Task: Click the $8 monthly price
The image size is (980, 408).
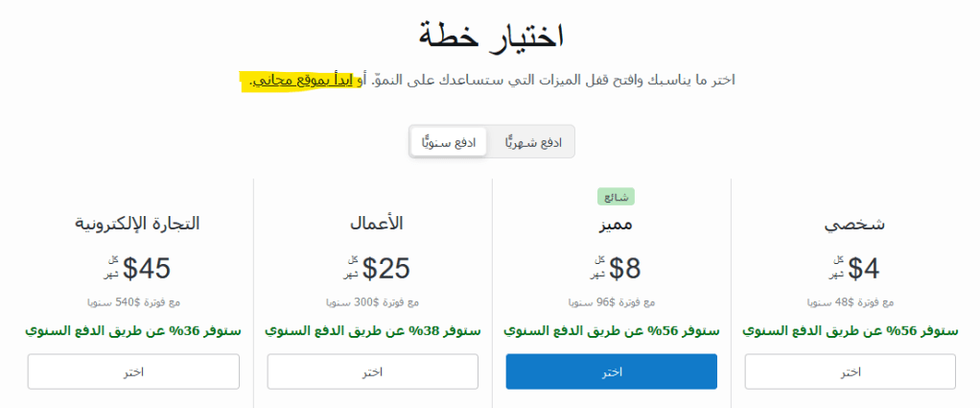Action: pyautogui.click(x=624, y=268)
